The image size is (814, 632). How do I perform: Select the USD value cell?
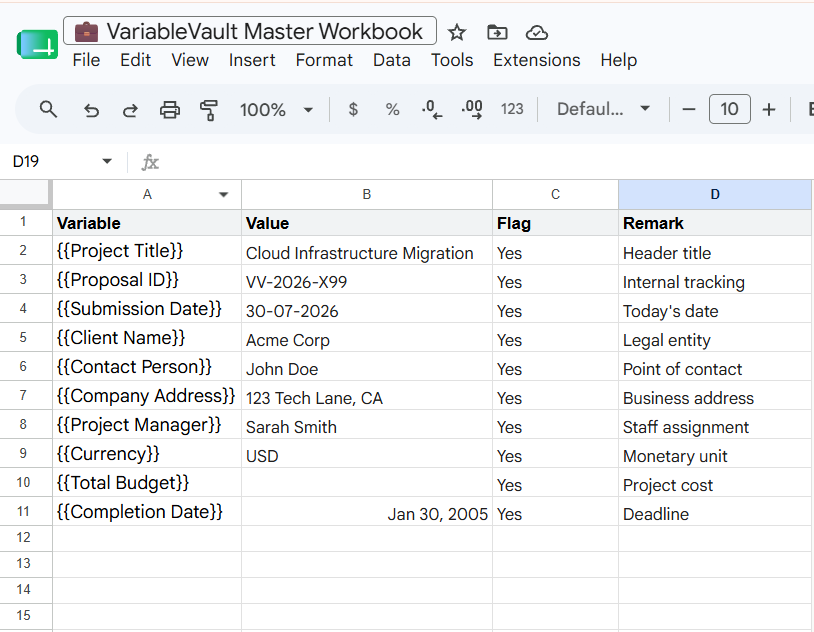367,454
